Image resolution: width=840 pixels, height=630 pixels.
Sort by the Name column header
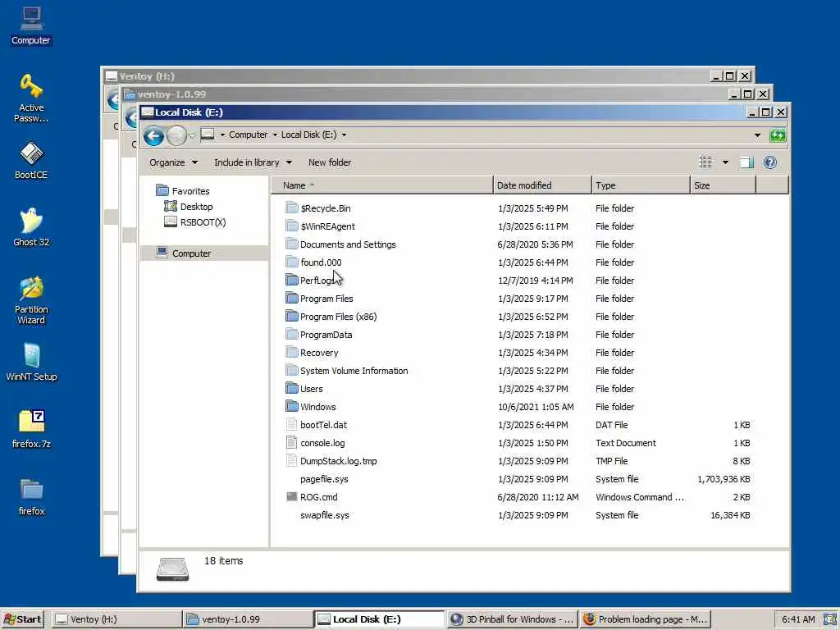(381, 185)
